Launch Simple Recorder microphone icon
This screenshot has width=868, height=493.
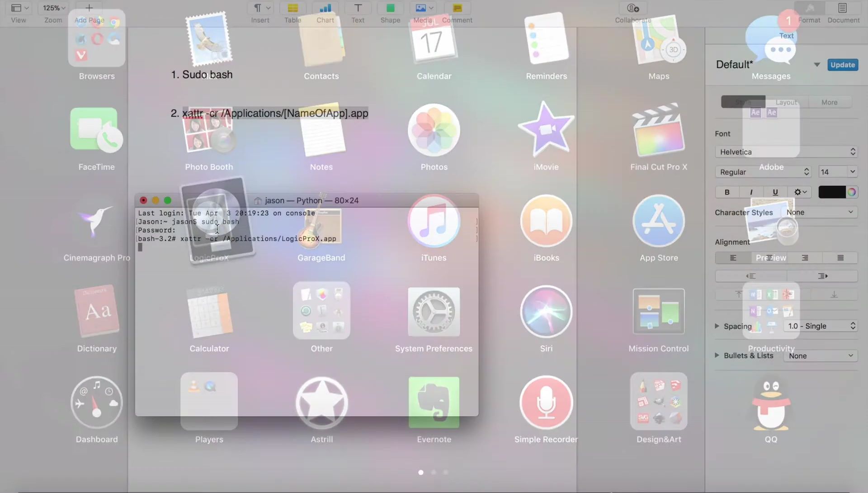tap(546, 403)
